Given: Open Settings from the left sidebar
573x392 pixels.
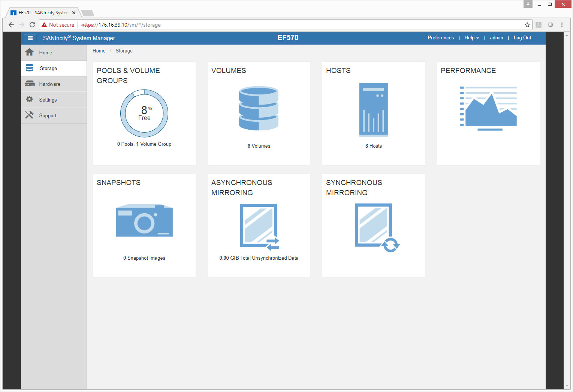Looking at the screenshot, I should [48, 100].
